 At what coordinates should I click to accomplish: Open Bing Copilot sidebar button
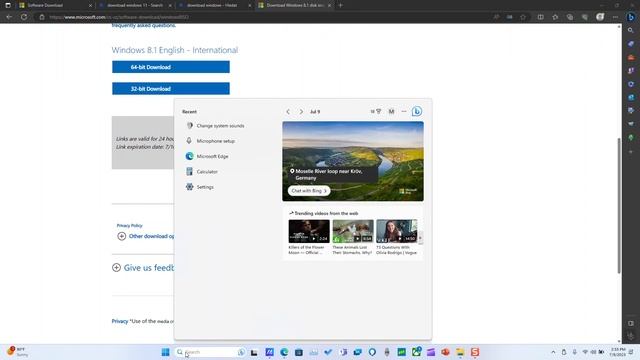pos(631,17)
